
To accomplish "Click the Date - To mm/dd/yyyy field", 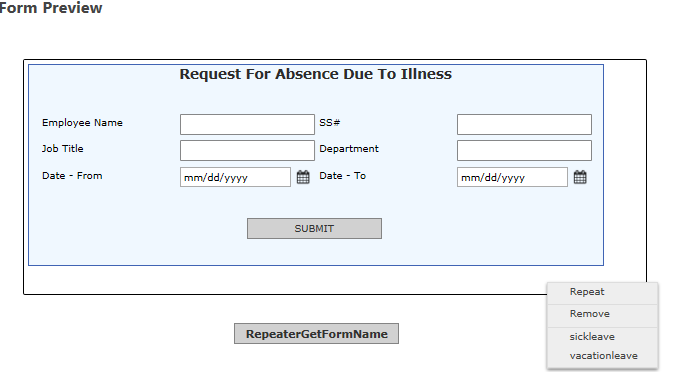I will pos(512,177).
